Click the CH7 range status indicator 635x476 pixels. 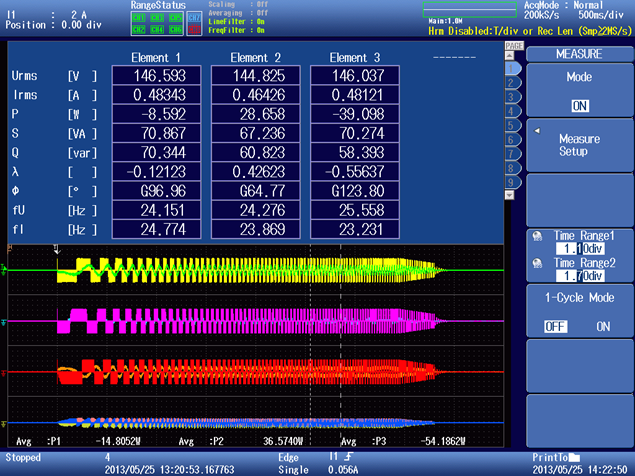(194, 18)
